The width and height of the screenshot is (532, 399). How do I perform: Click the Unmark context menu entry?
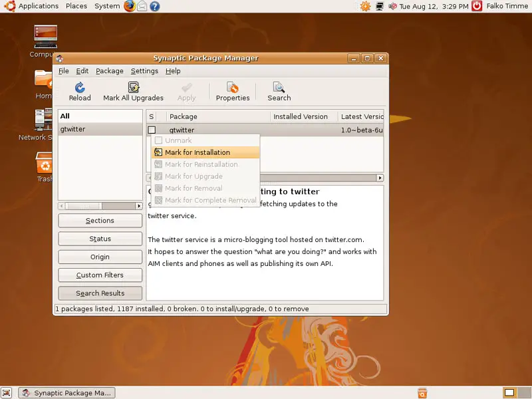[205, 140]
